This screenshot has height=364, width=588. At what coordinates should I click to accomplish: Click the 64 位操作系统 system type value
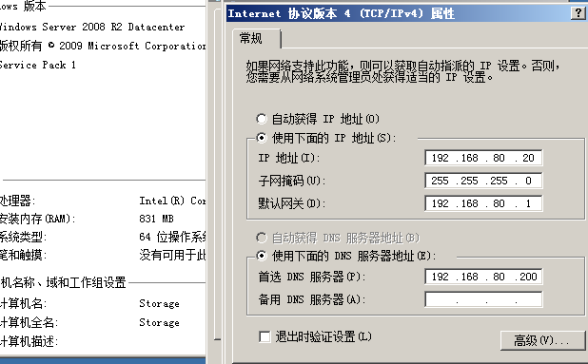click(x=172, y=237)
